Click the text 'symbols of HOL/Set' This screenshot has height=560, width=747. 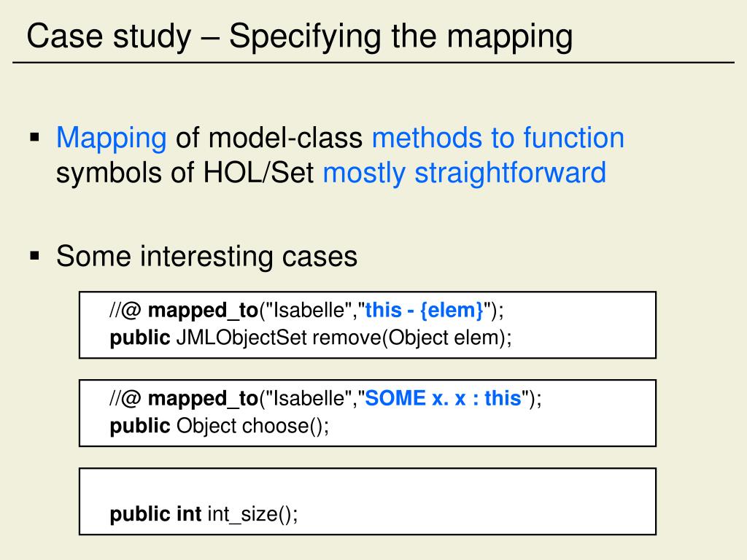pos(185,174)
